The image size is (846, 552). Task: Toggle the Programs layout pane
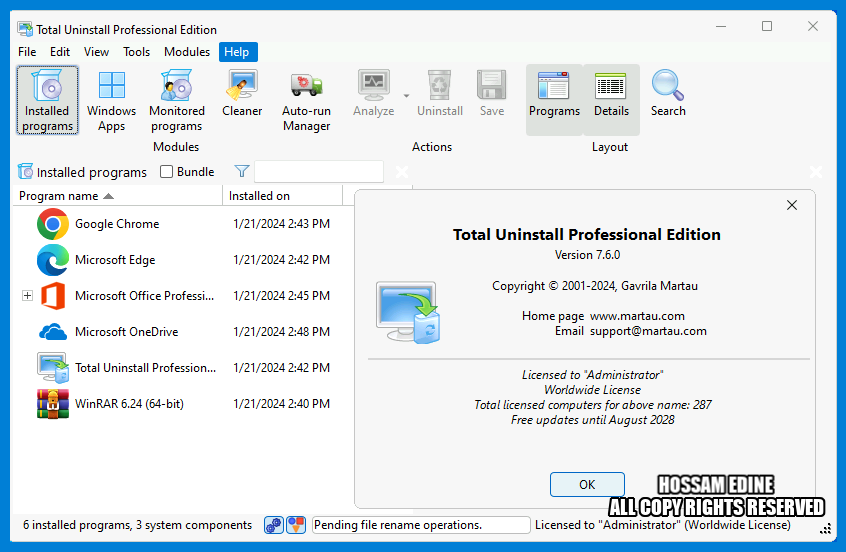click(554, 100)
